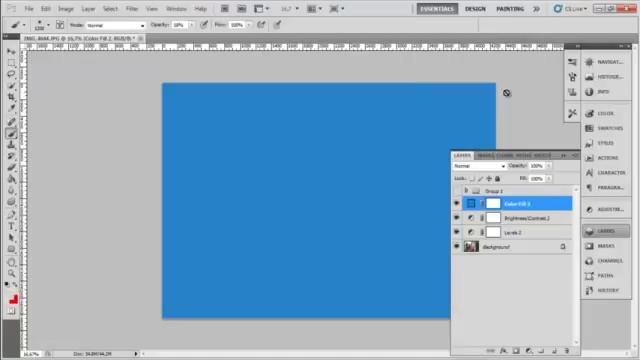
Task: Open the Paragraph panel
Action: click(x=605, y=188)
